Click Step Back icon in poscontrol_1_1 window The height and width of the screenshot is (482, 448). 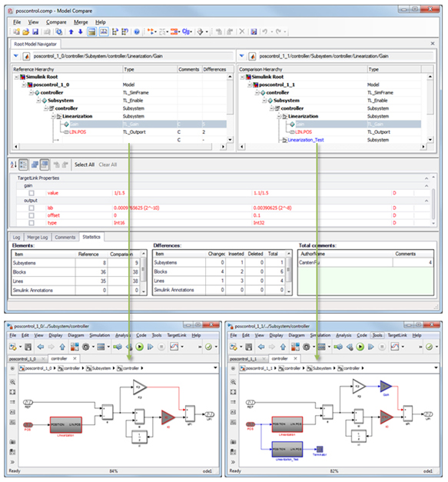coord(350,347)
